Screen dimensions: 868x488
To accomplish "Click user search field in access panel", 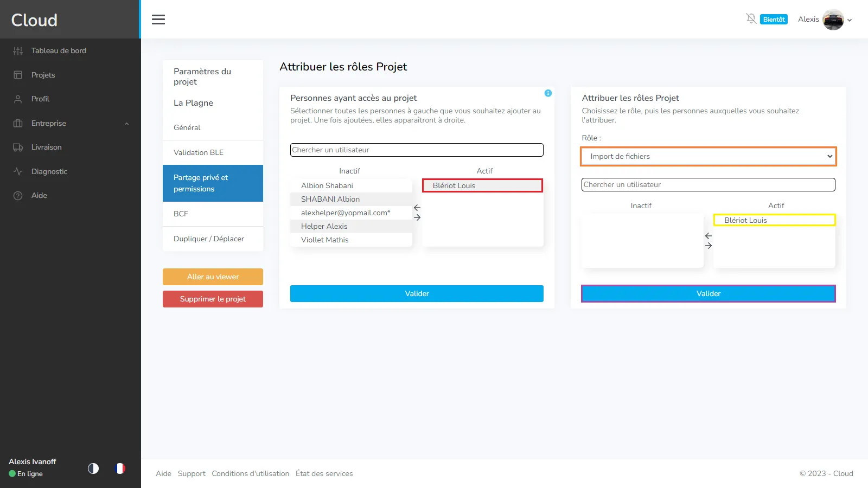I will coord(417,150).
